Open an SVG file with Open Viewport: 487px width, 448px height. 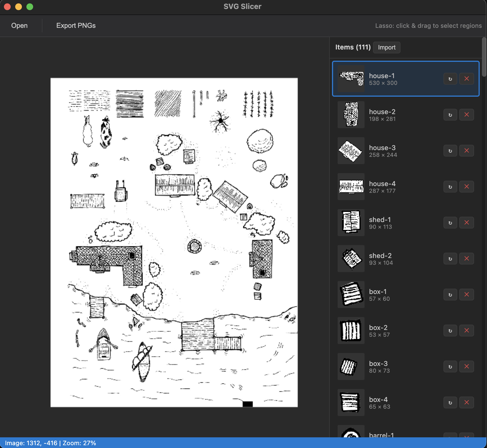19,26
